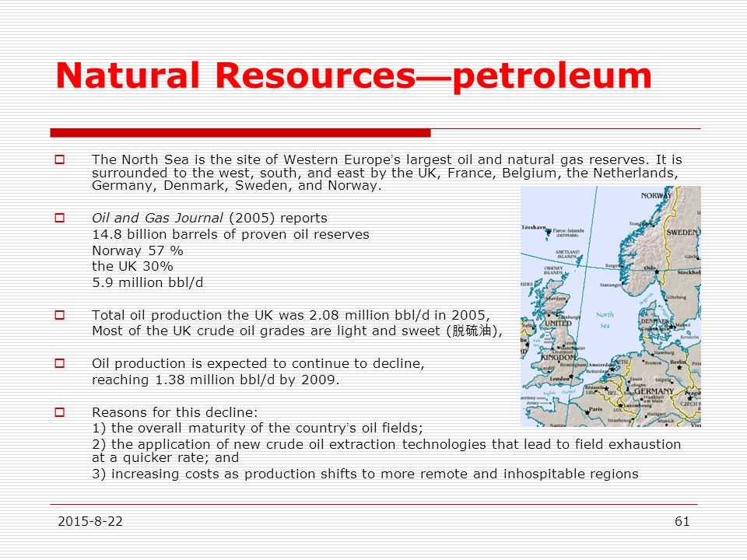This screenshot has height=560, width=747.
Task: Click the slide number '61'
Action: [x=682, y=521]
